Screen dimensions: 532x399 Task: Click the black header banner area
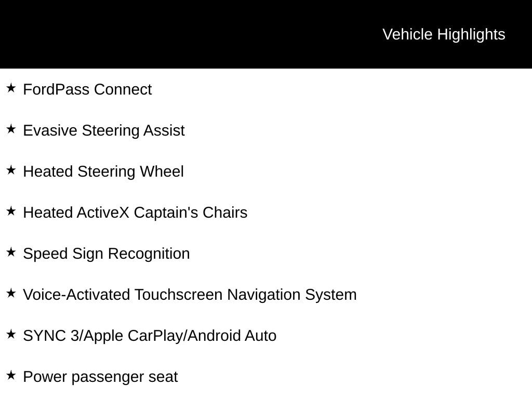[266, 34]
